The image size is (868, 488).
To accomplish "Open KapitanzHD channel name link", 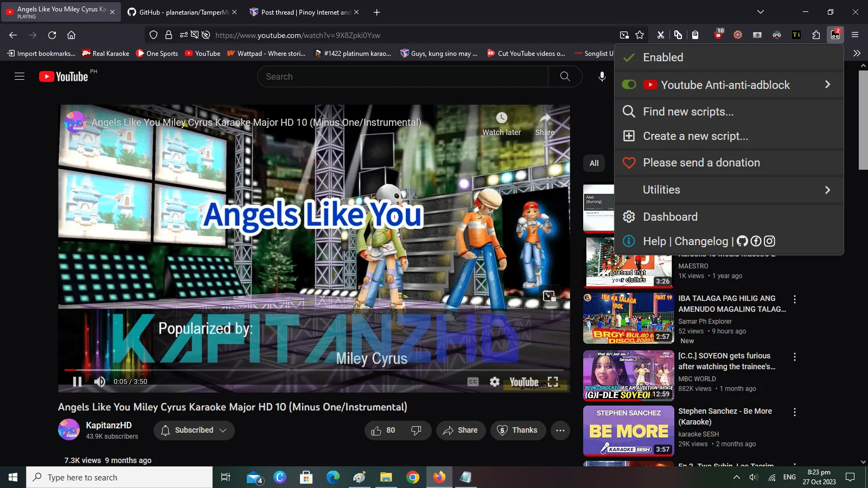I will click(x=108, y=425).
